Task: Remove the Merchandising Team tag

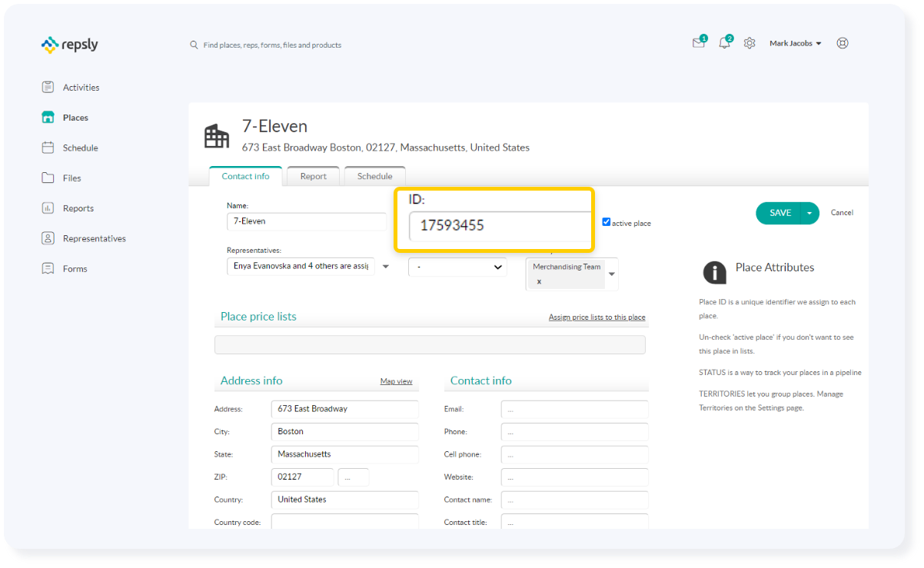Action: [539, 281]
